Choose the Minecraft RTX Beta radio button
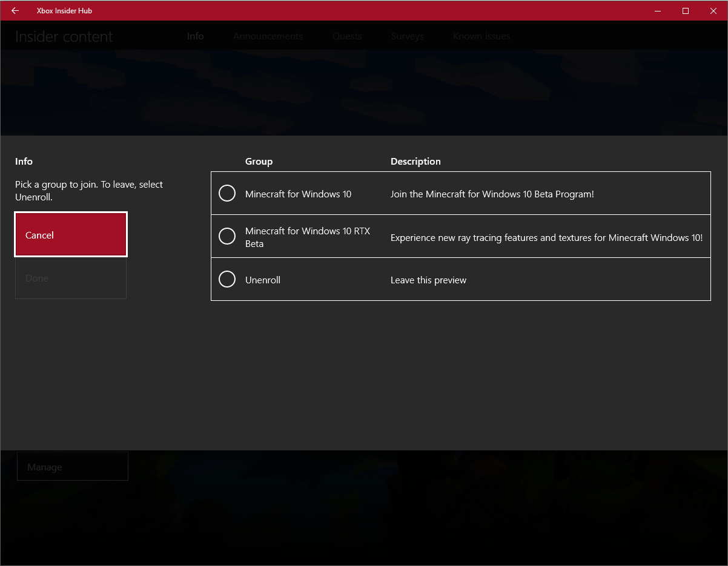The width and height of the screenshot is (728, 566). click(x=227, y=236)
